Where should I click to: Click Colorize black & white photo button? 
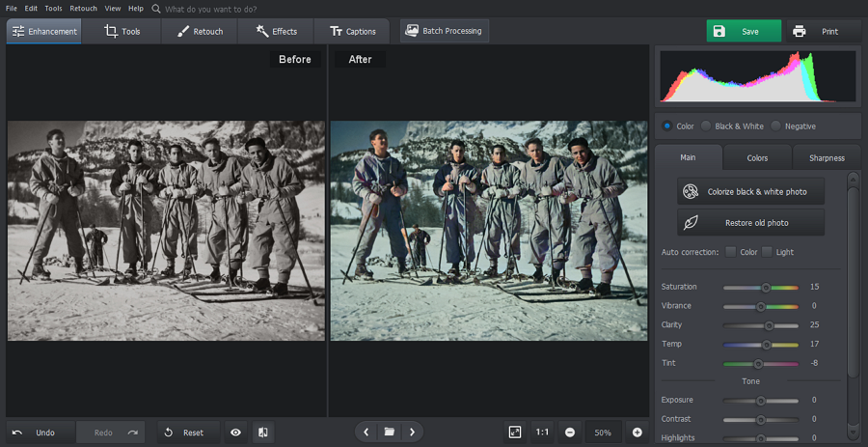click(750, 191)
